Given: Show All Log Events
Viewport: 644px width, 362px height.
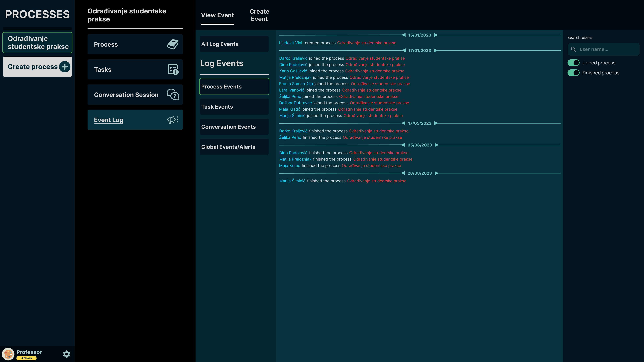Looking at the screenshot, I should [x=234, y=44].
